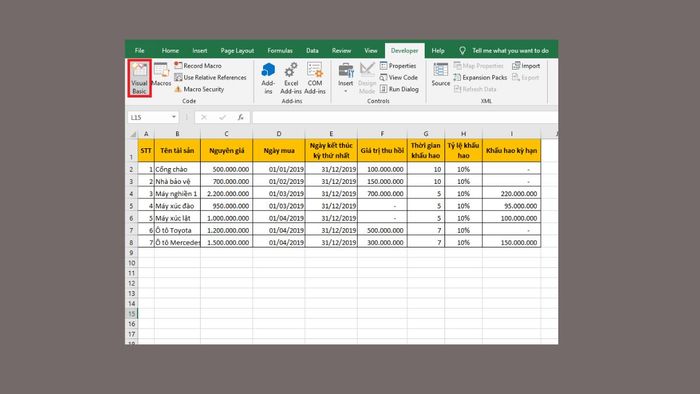Select column I header
Screen dimensions: 700x394
click(x=512, y=133)
